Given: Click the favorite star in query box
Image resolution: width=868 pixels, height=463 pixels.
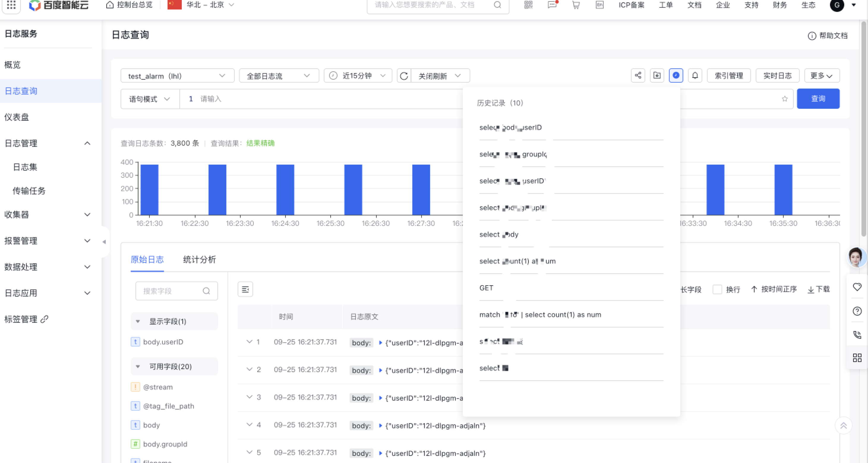Looking at the screenshot, I should point(785,99).
